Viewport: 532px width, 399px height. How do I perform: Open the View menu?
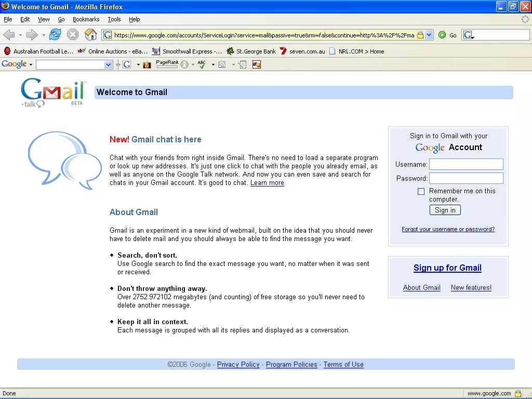pos(44,19)
